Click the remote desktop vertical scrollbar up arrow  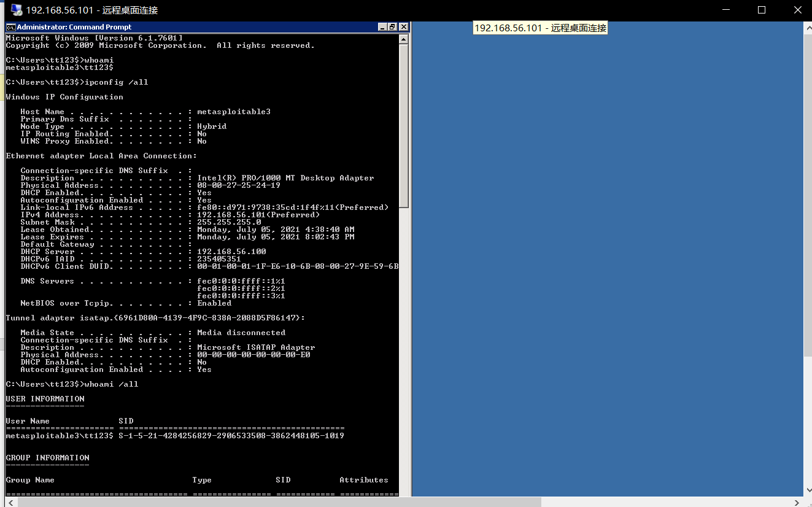807,27
